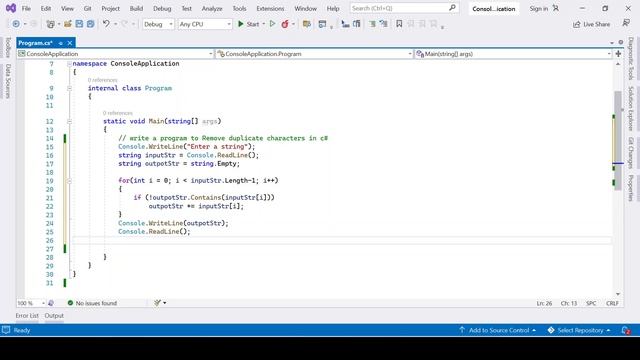
Task: Click the split editor plus icon
Action: [x=618, y=54]
